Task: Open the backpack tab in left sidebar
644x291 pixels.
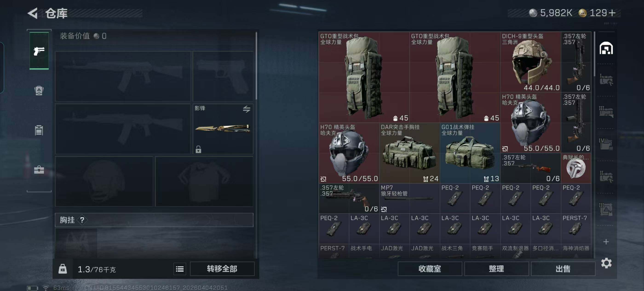Action: pos(39,90)
